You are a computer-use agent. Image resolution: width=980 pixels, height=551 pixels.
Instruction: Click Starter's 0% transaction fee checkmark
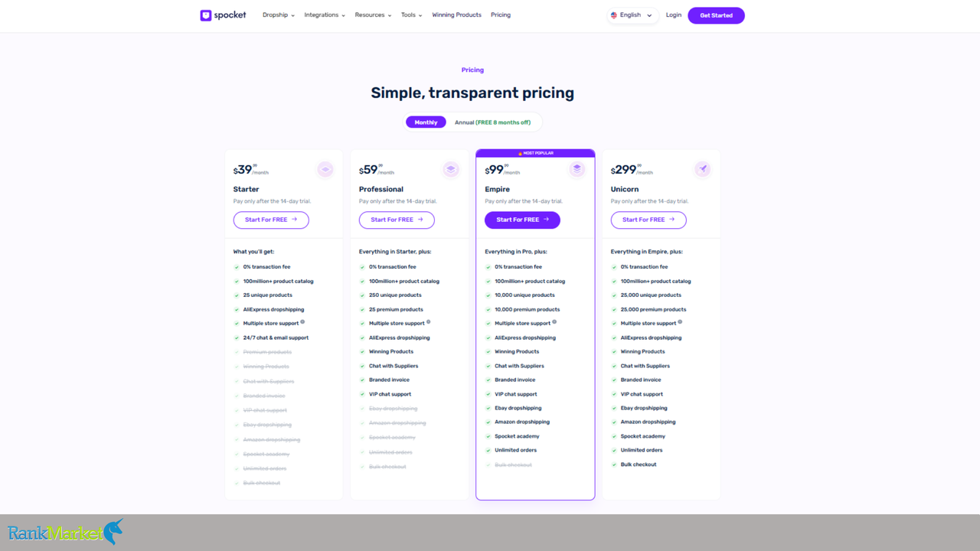[237, 267]
